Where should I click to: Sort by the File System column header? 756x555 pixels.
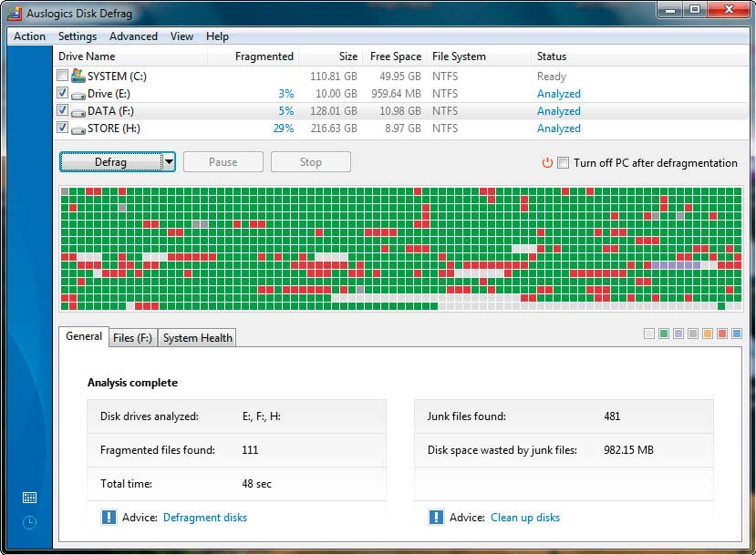[x=479, y=57]
